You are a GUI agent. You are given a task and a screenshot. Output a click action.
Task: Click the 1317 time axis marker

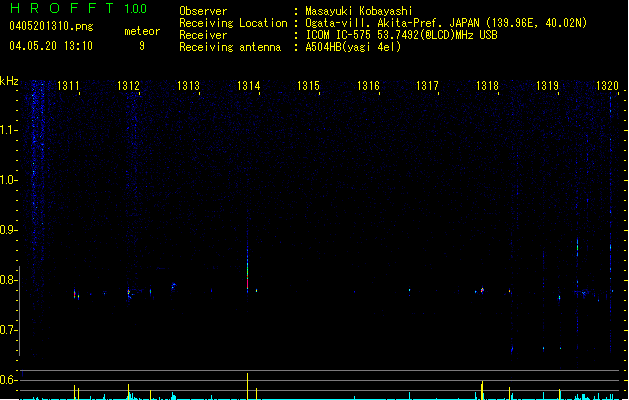(427, 85)
